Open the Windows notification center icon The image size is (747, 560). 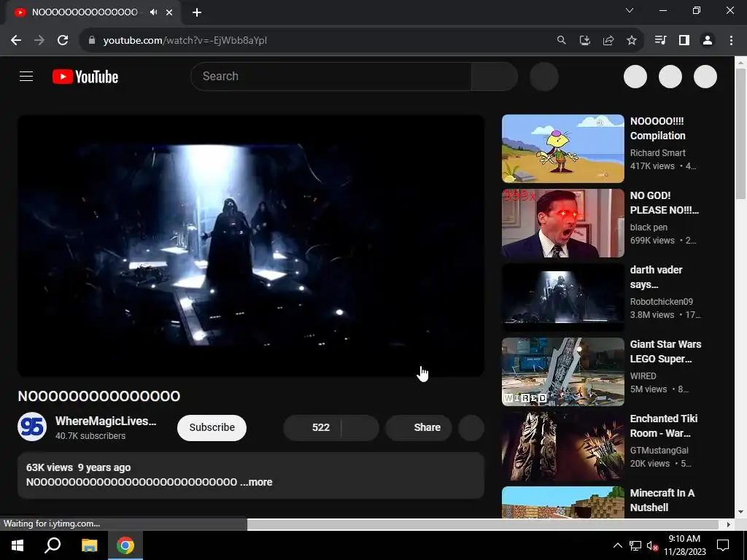click(x=723, y=545)
